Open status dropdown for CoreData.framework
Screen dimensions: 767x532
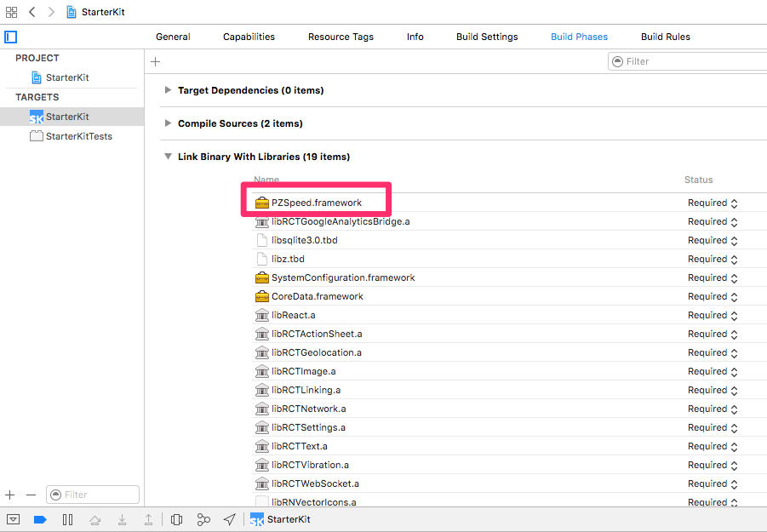tap(713, 296)
